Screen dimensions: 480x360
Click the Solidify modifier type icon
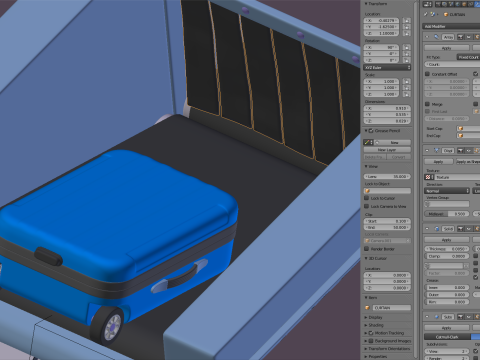tap(437, 229)
